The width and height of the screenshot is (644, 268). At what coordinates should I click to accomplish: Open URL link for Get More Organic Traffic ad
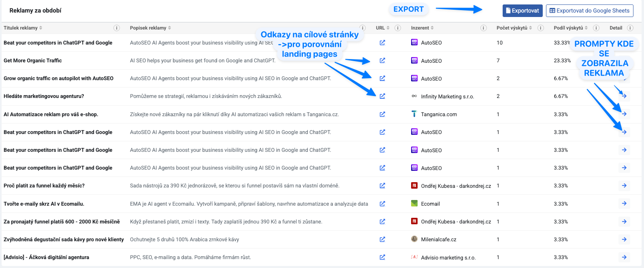coord(382,61)
